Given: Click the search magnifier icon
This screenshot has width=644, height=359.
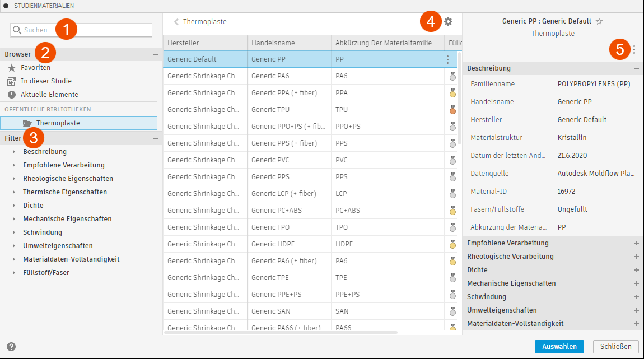Looking at the screenshot, I should [17, 30].
